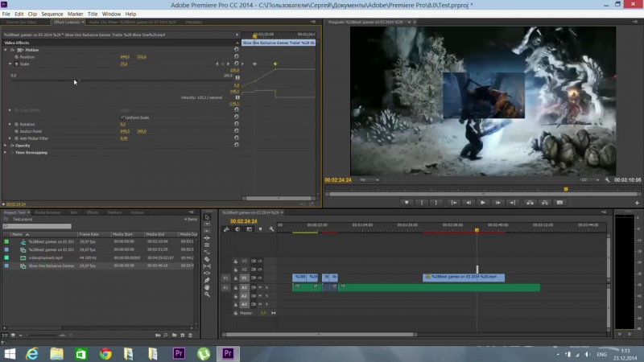Select the Selection arrow tool

tap(207, 217)
